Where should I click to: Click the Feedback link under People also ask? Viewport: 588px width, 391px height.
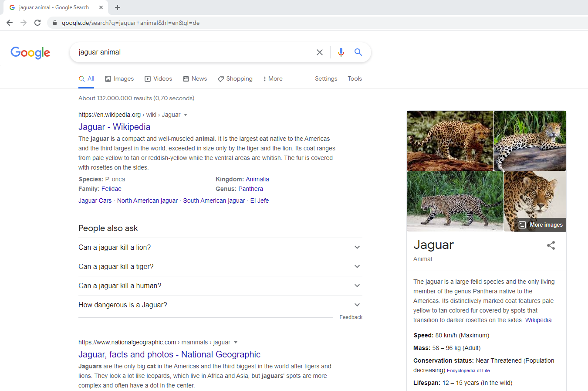[351, 317]
